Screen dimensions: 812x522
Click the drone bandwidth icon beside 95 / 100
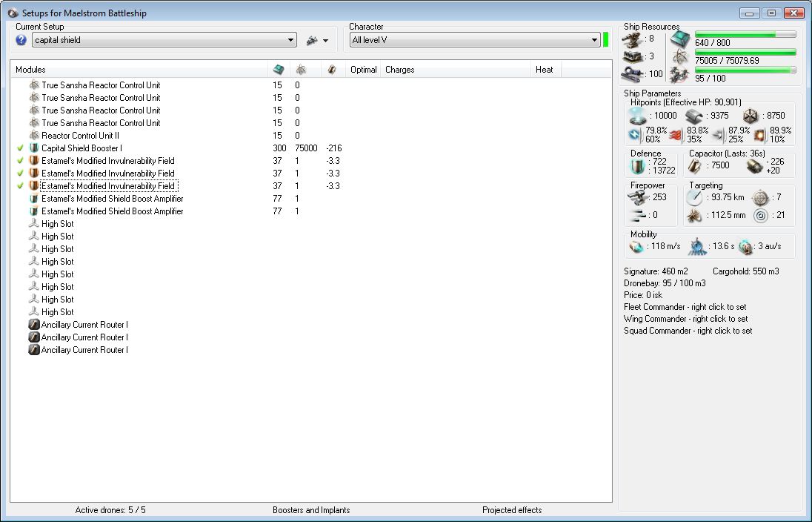(680, 75)
